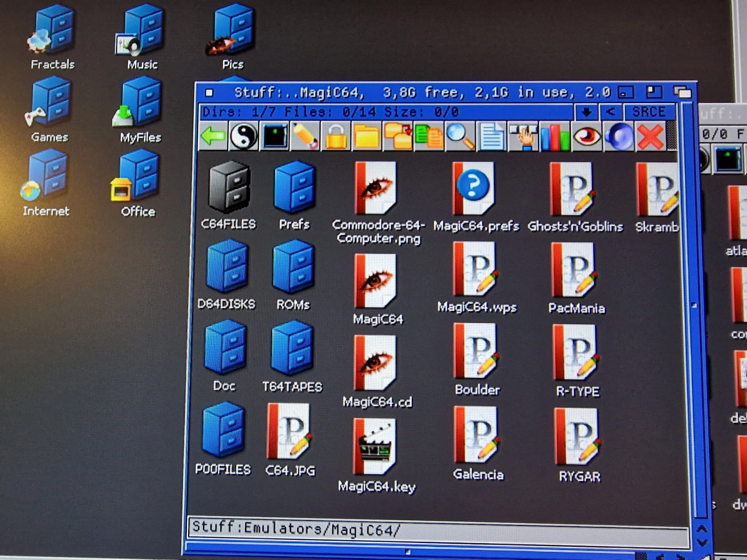The height and width of the screenshot is (560, 747).
Task: Click the copy documents toolbar icon
Action: (x=428, y=136)
